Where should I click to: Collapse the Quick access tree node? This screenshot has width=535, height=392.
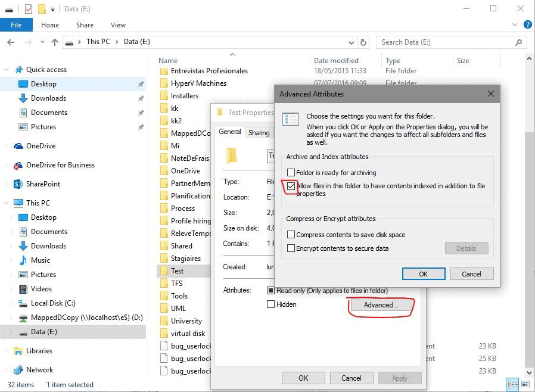pos(7,70)
